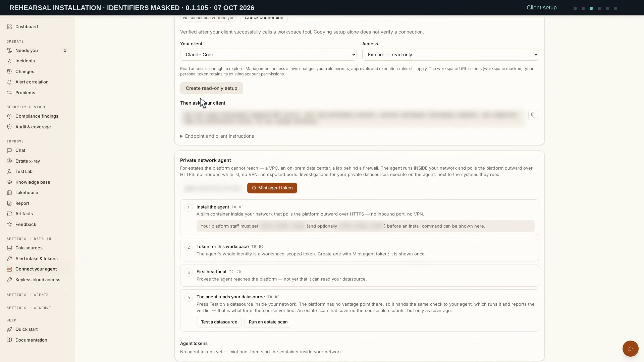Click the Data sources database icon
The width and height of the screenshot is (644, 362).
pos(9,248)
